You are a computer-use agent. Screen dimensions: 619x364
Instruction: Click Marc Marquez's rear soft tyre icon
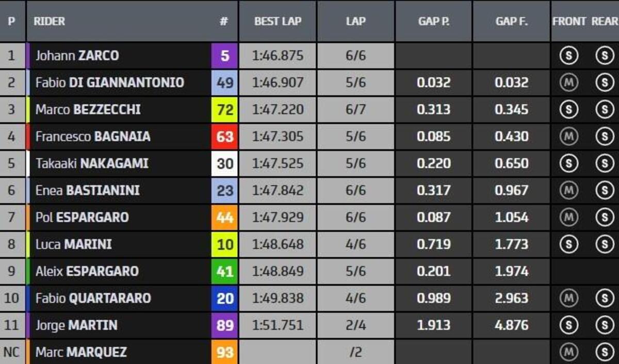pos(604,352)
